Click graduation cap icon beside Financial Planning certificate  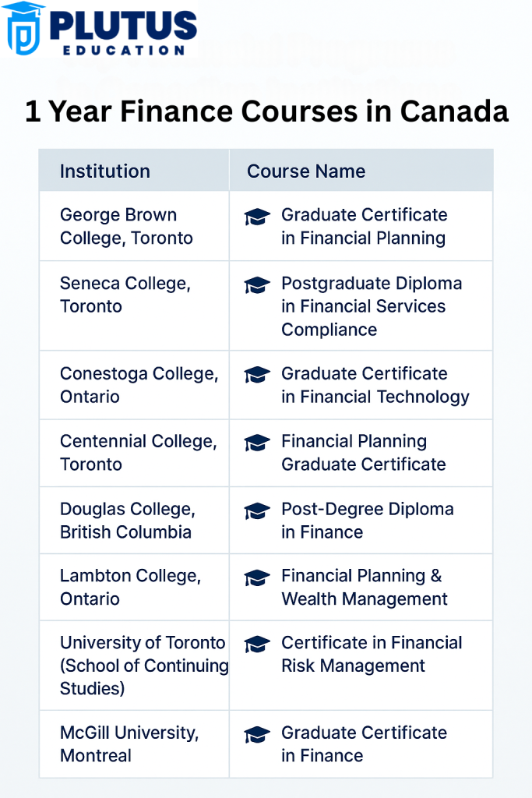(257, 217)
